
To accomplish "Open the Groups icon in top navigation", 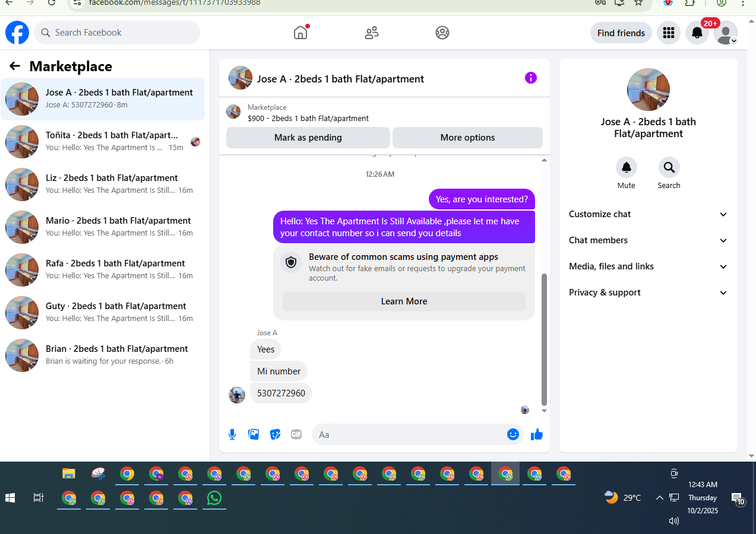I will pyautogui.click(x=442, y=33).
